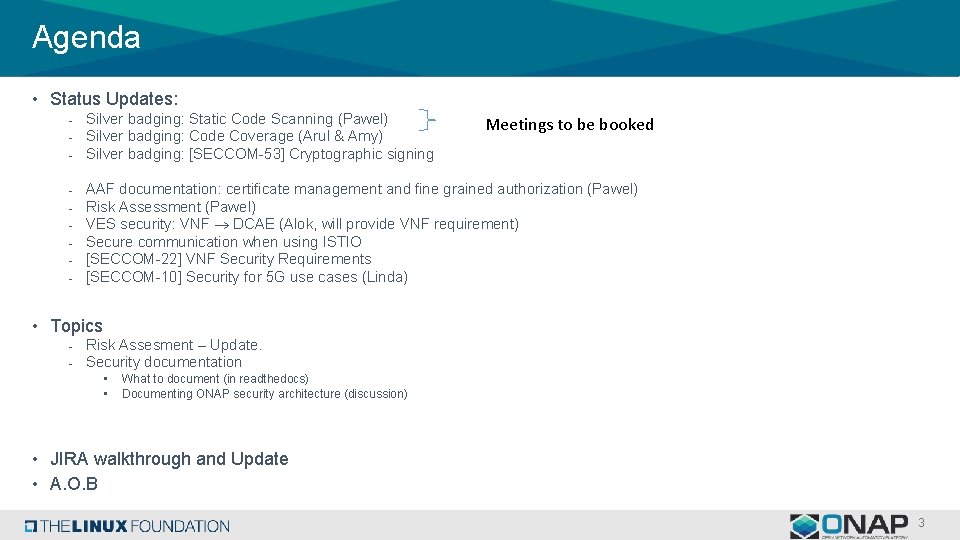This screenshot has width=960, height=540.
Task: Click the bracket beside Silver badging items
Action: click(x=427, y=120)
